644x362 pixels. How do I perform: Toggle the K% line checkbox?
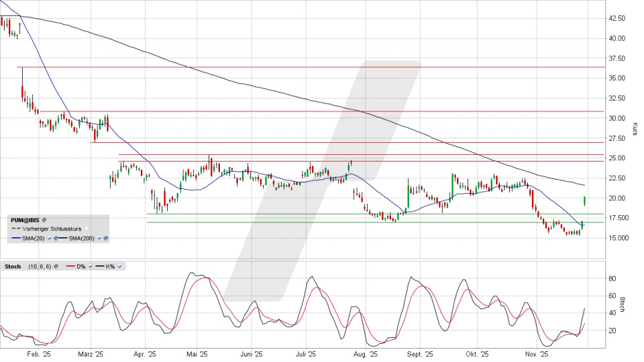[120, 266]
